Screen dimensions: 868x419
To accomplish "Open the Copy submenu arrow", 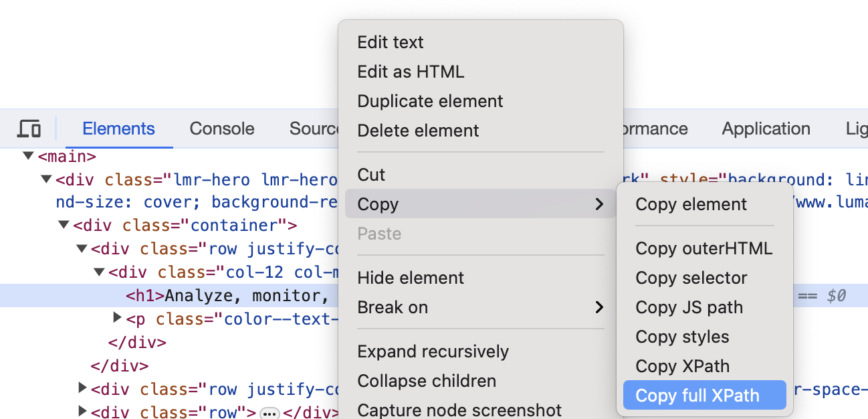I will click(599, 204).
